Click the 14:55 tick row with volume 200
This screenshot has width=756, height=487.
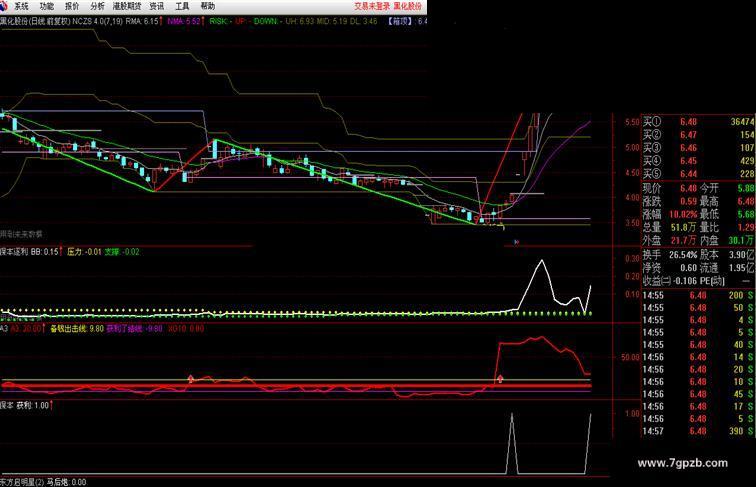(699, 295)
